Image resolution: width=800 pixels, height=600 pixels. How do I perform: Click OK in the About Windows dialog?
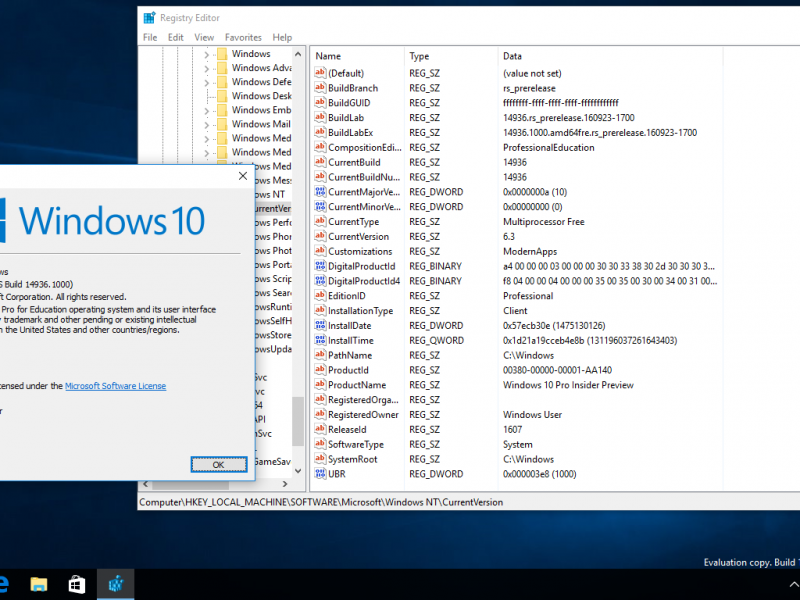click(x=219, y=464)
